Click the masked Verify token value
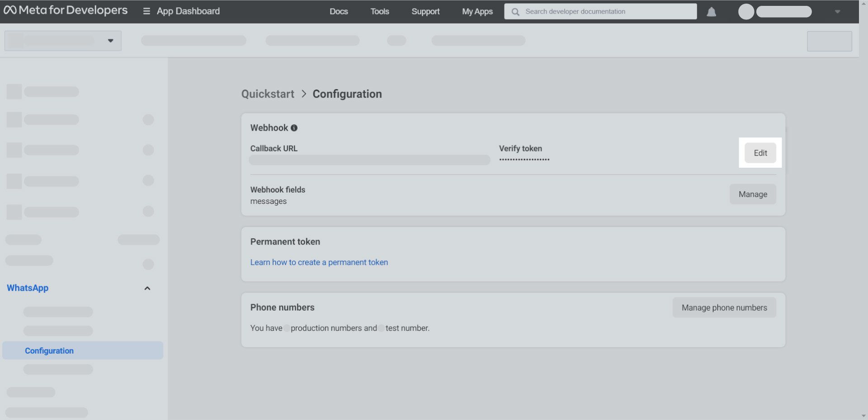This screenshot has height=420, width=868. [524, 160]
